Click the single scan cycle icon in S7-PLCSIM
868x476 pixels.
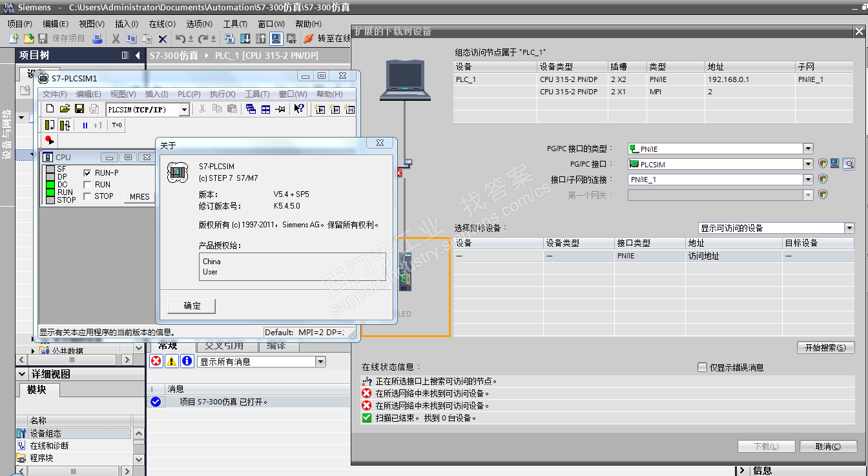coord(50,125)
